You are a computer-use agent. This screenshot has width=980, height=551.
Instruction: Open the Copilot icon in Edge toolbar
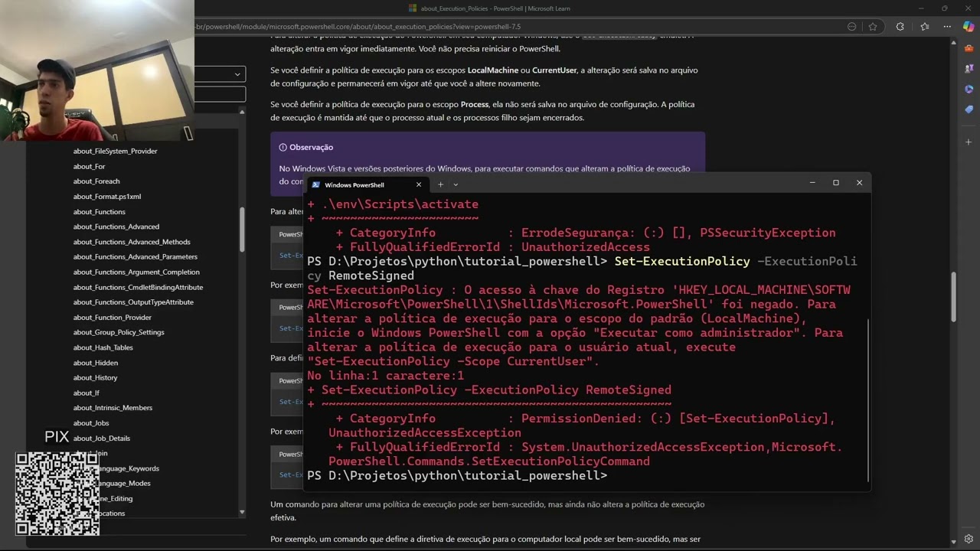click(x=969, y=26)
